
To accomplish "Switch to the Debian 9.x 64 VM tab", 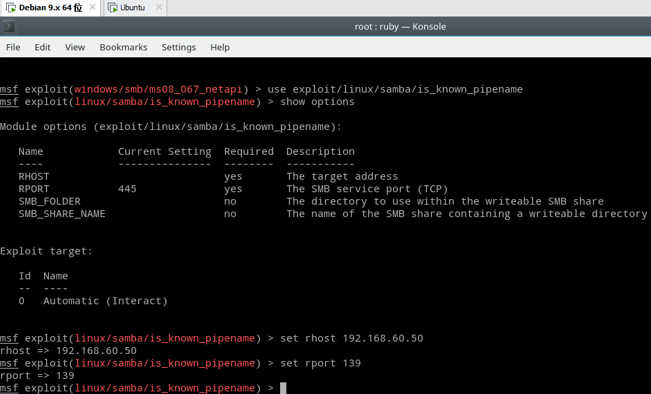I will coord(50,7).
